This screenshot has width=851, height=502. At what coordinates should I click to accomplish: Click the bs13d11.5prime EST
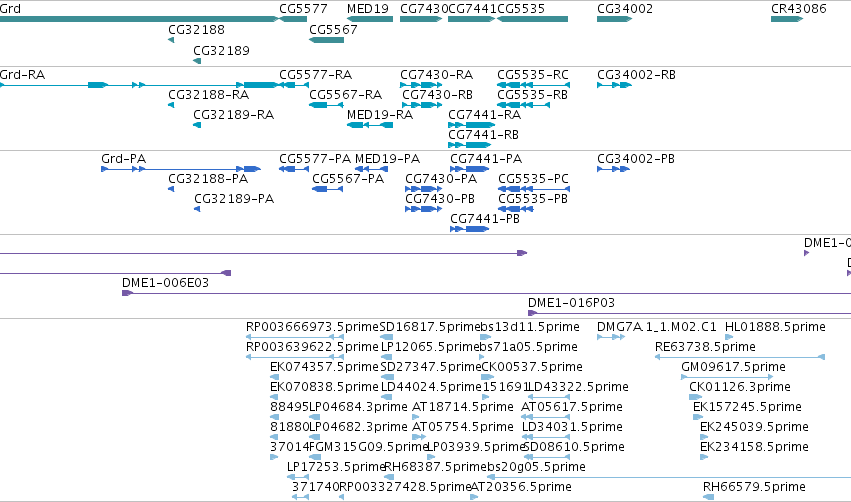(x=486, y=337)
